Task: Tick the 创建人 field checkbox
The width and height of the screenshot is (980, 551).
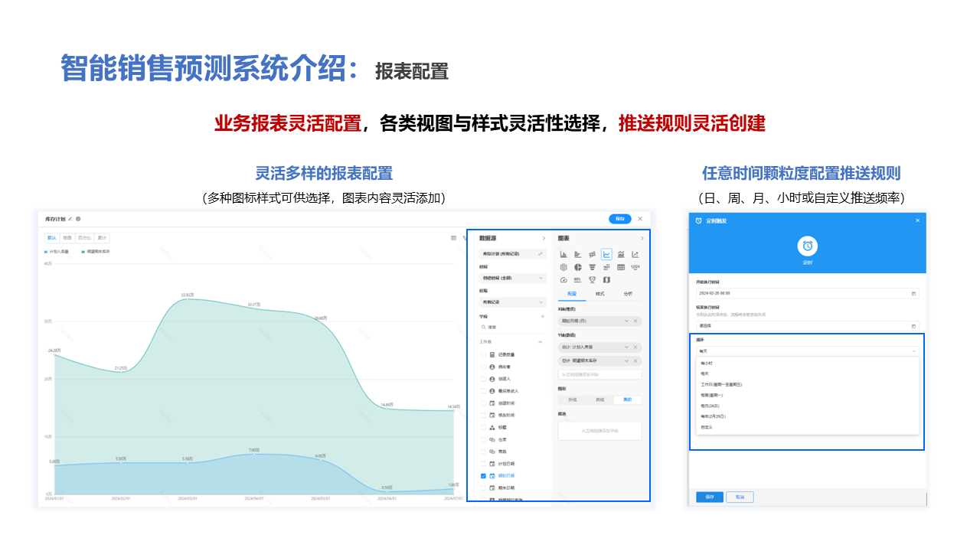Action: [483, 379]
